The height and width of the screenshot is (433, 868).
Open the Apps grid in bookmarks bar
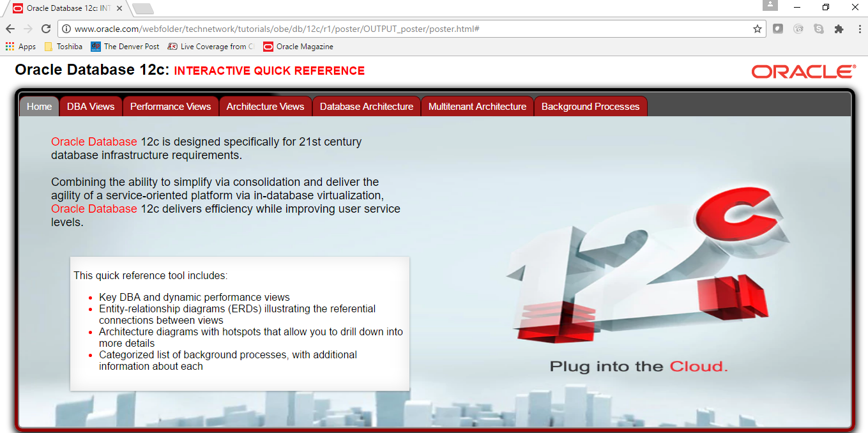coord(21,47)
